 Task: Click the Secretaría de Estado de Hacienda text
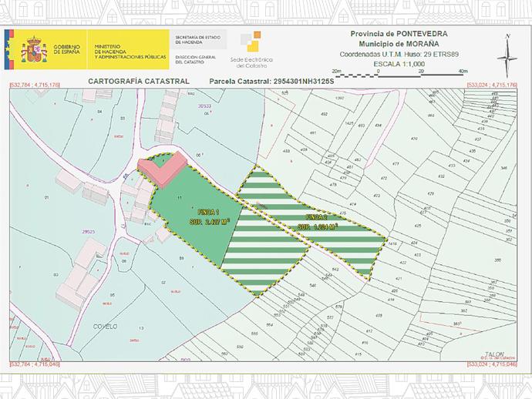pyautogui.click(x=200, y=39)
